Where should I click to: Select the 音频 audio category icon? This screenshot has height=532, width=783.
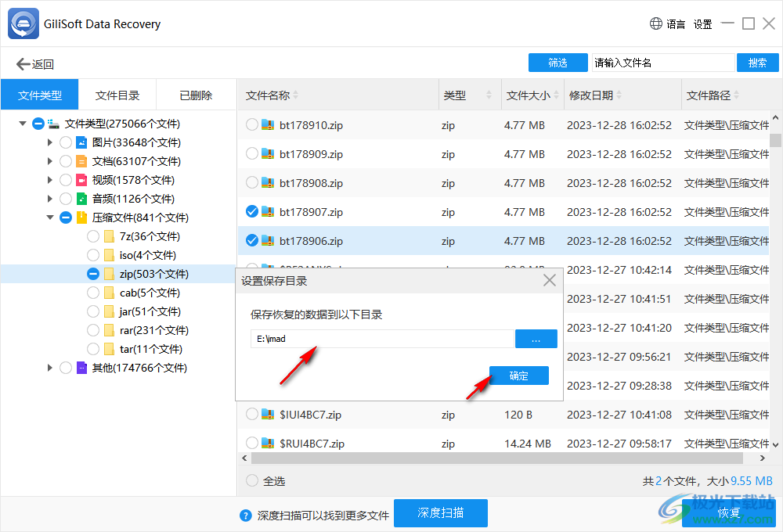(x=82, y=198)
